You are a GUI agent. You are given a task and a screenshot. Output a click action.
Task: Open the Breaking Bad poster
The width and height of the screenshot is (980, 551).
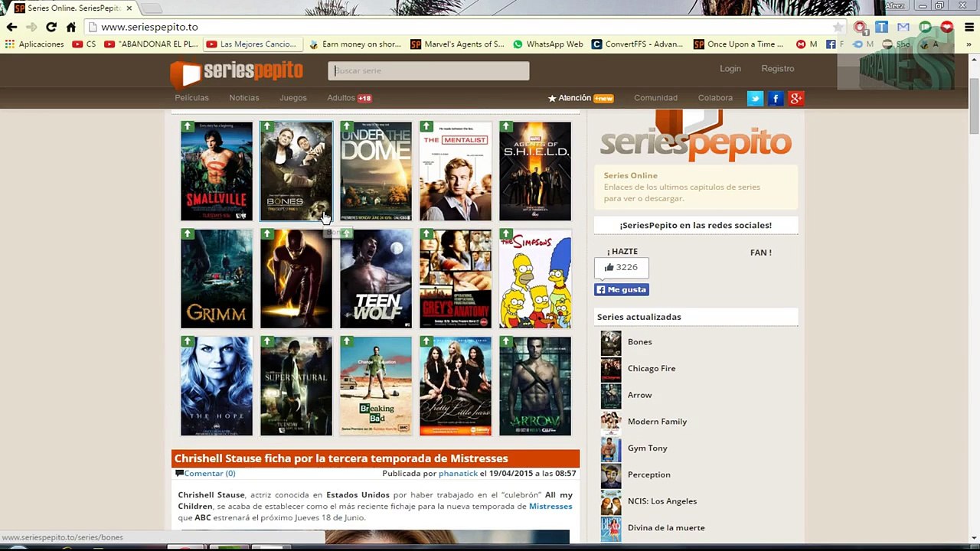click(376, 386)
